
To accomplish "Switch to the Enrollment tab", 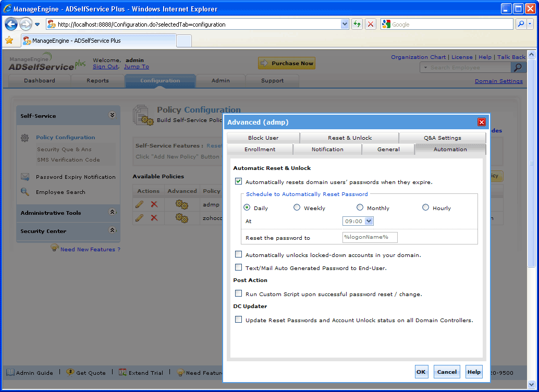I will coord(260,149).
